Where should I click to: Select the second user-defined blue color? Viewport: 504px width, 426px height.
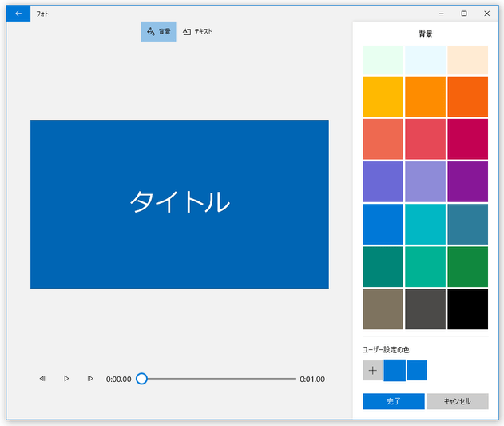tap(416, 371)
